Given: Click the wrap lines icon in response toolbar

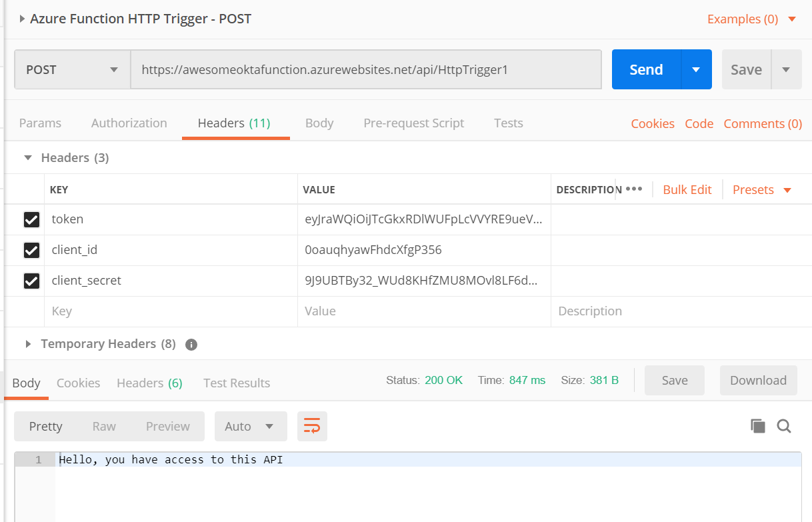Looking at the screenshot, I should point(312,426).
